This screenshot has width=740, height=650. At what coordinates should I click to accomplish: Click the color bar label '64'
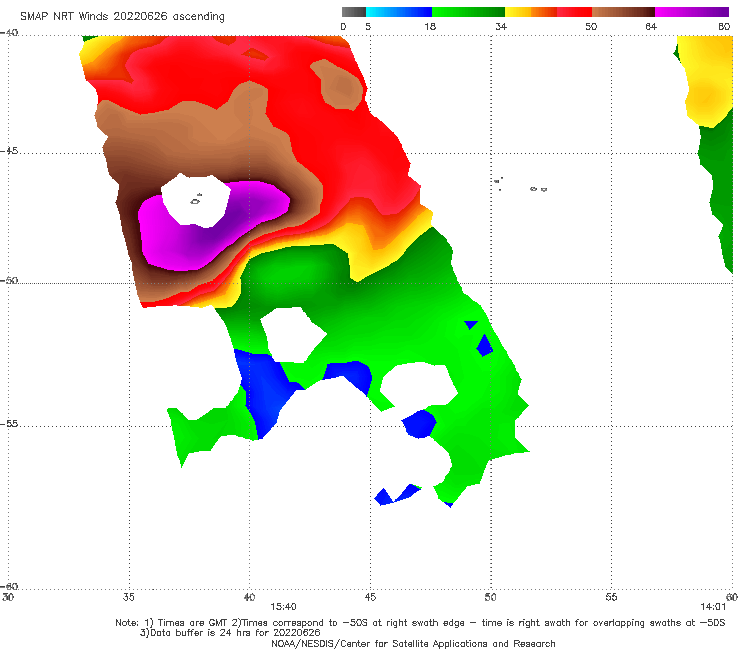(x=651, y=27)
